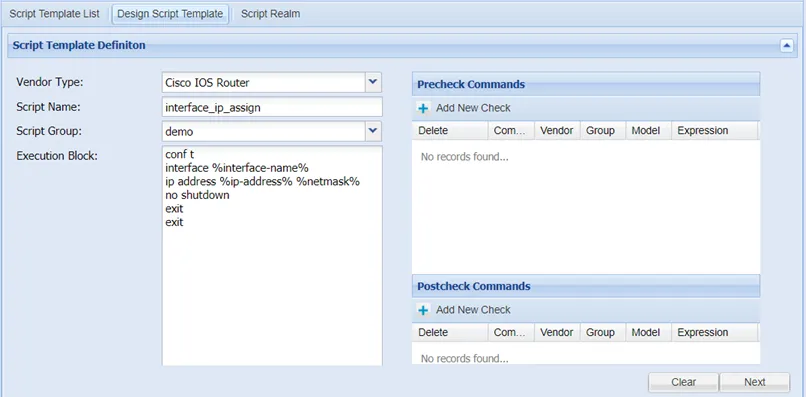This screenshot has width=806, height=397.
Task: Click the 'no shutdown' line
Action: (197, 196)
